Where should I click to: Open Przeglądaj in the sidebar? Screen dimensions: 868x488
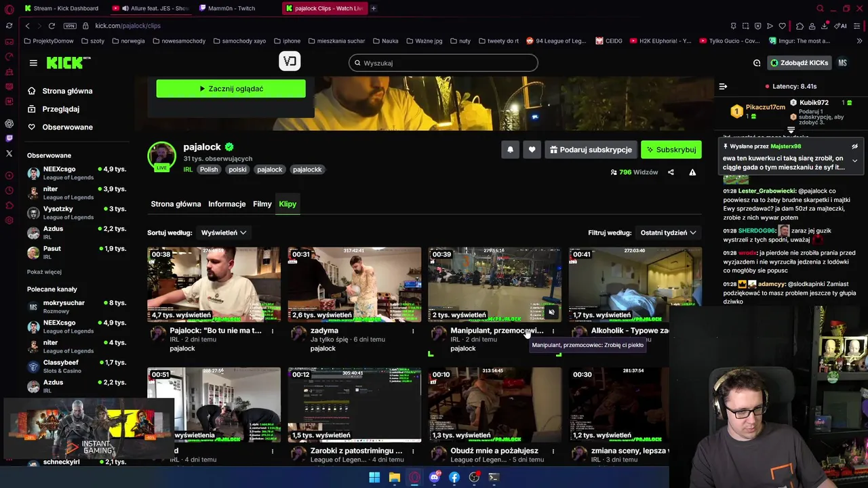click(x=60, y=109)
